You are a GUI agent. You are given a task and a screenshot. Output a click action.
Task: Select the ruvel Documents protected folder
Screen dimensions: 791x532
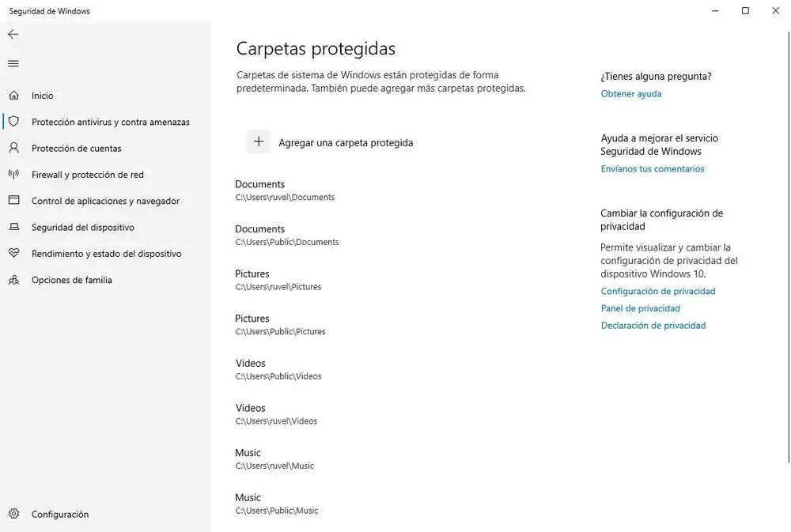pyautogui.click(x=285, y=191)
